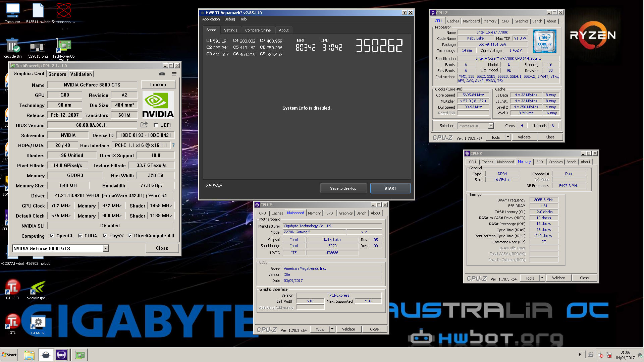644x362 pixels.
Task: Switch to CPU-Z purple taskbar icon
Action: [61, 355]
